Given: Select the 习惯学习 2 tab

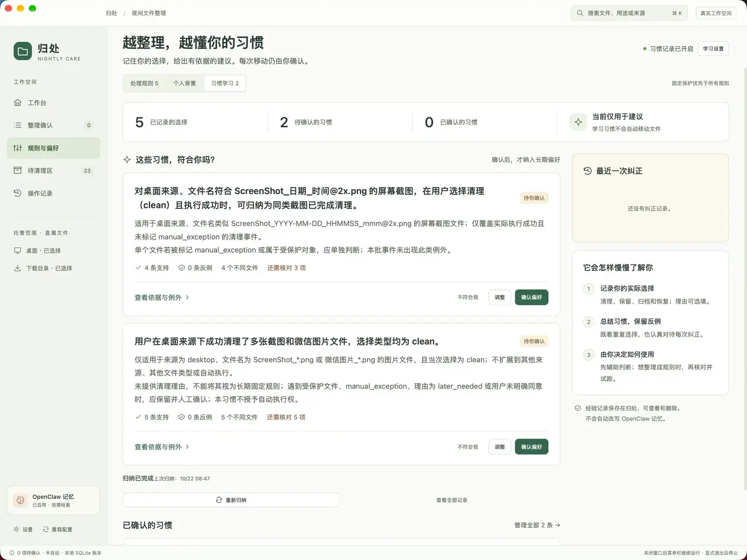Looking at the screenshot, I should point(225,83).
